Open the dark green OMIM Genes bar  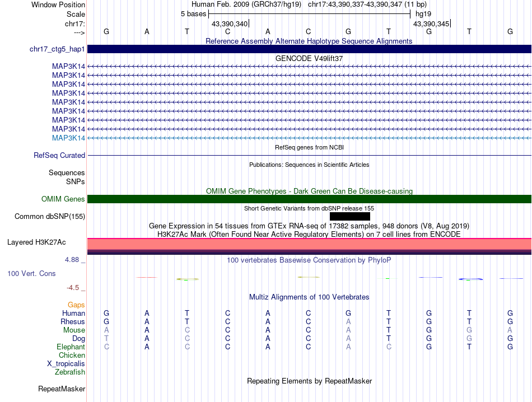tap(310, 199)
